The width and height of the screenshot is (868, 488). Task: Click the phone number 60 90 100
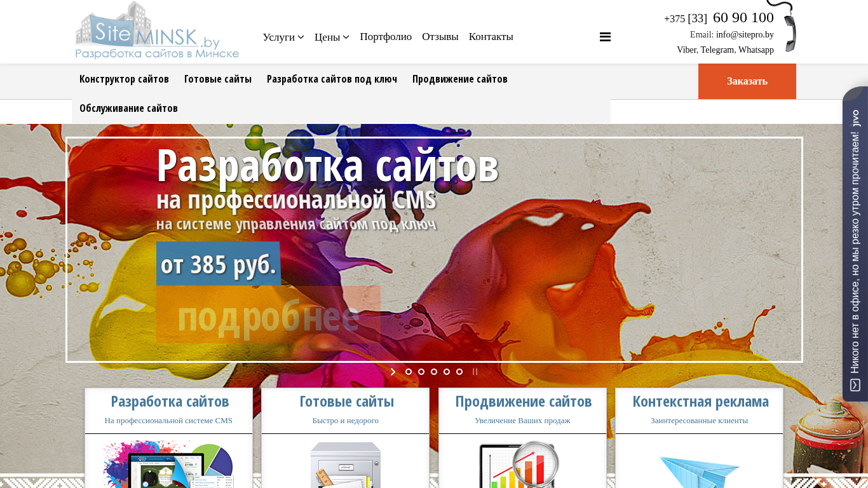743,17
